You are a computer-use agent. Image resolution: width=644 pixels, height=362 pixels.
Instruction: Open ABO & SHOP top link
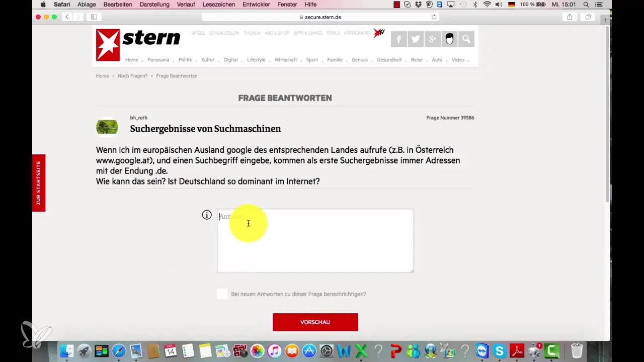277,33
